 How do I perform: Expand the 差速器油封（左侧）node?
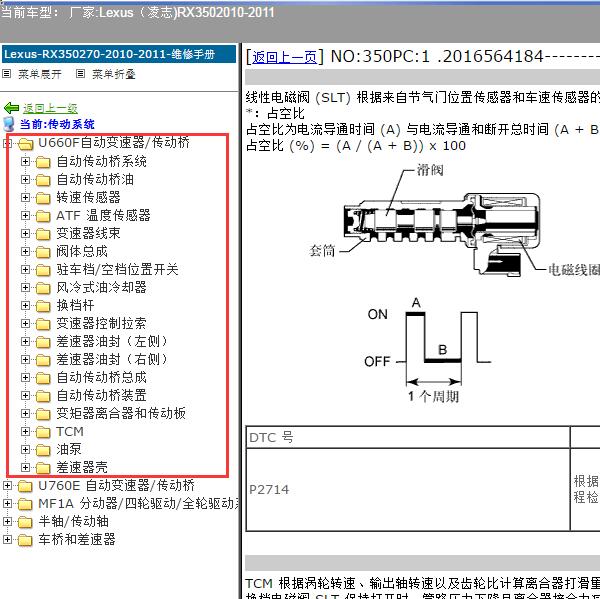click(25, 341)
